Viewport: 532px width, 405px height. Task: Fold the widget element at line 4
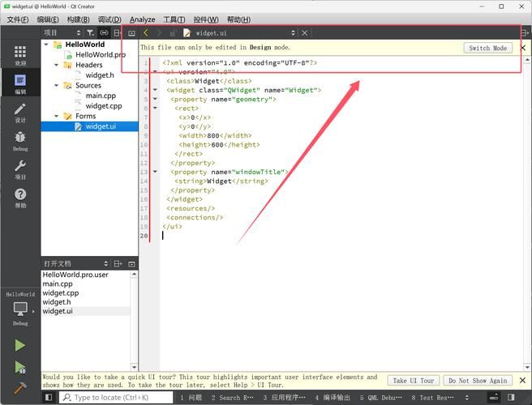[x=155, y=90]
